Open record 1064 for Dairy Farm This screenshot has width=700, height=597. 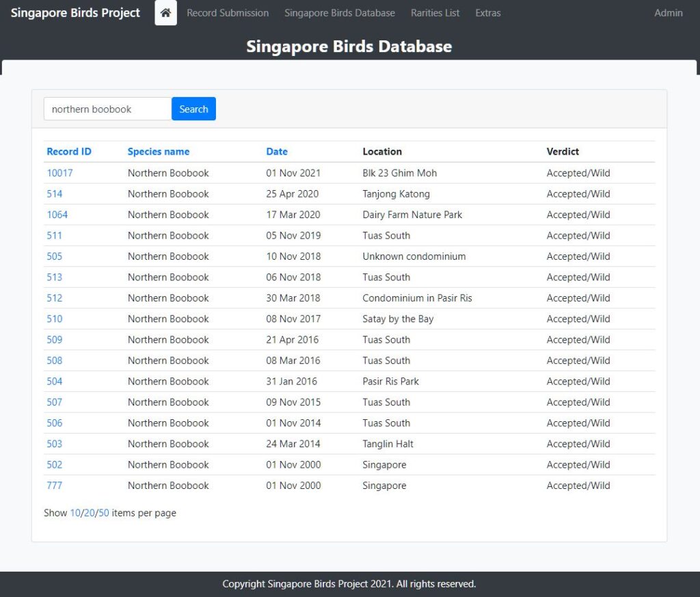(57, 215)
